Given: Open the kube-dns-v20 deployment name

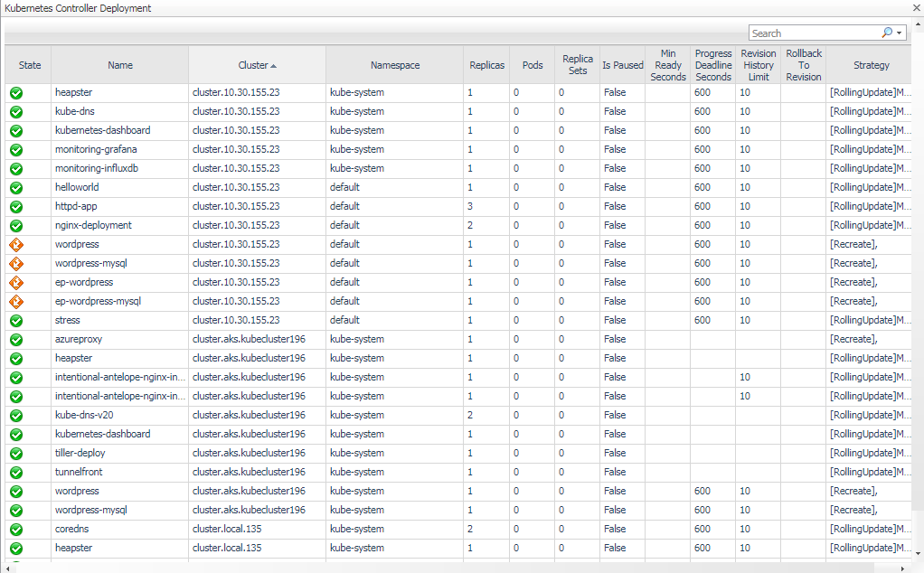Looking at the screenshot, I should click(x=84, y=415).
